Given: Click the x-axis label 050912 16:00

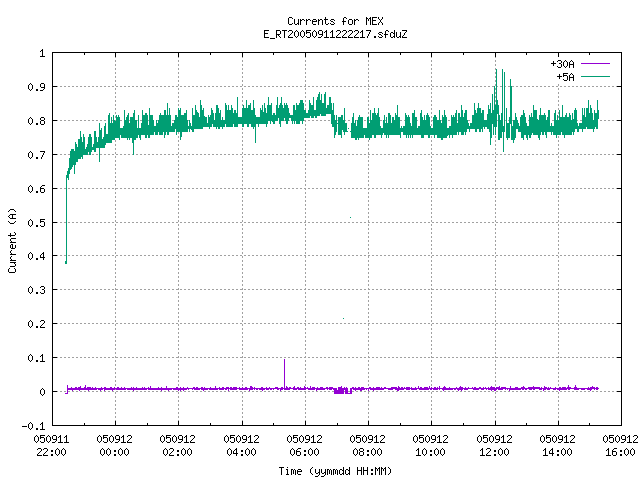Looking at the screenshot, I should point(620,446).
